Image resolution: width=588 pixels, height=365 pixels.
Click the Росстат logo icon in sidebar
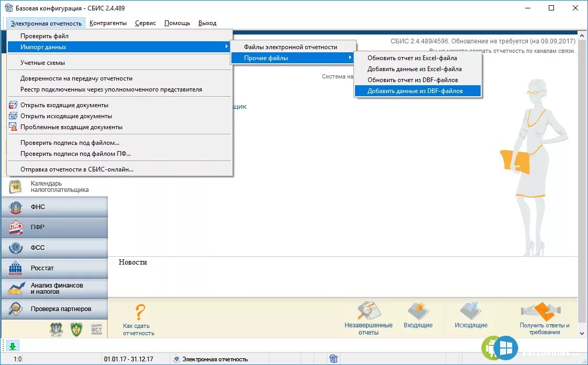tap(15, 268)
